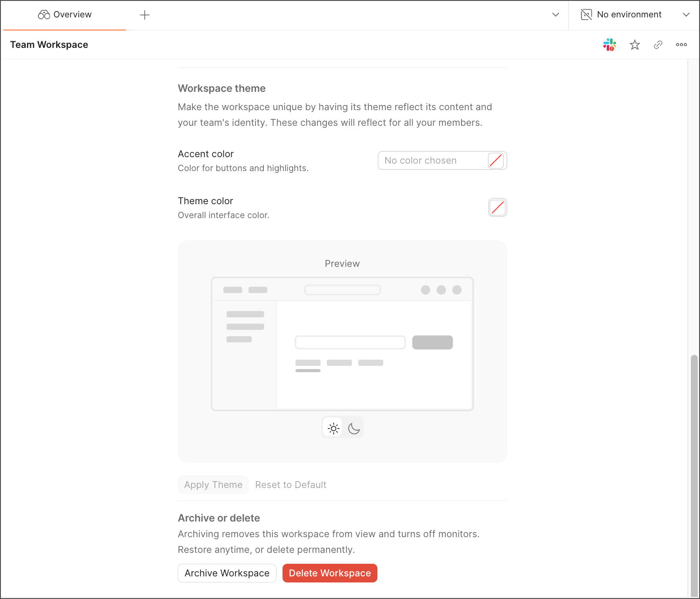The width and height of the screenshot is (700, 599).
Task: Switch preview to dark mode moon icon
Action: 354,428
